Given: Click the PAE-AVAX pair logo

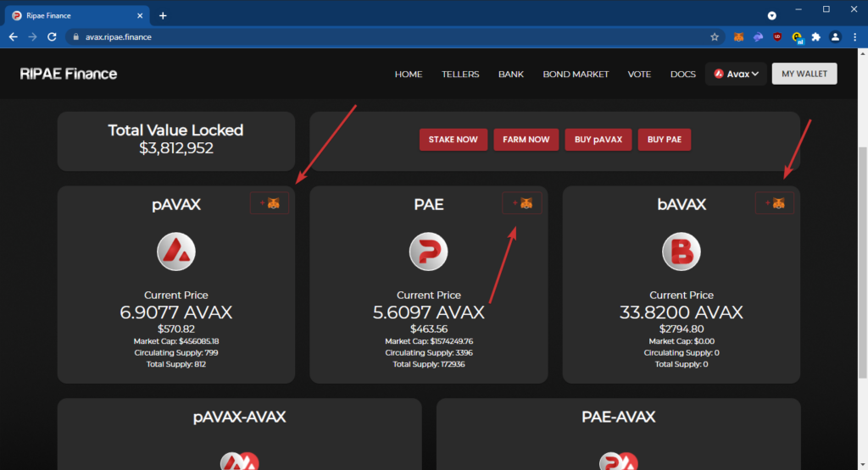Looking at the screenshot, I should (618, 462).
